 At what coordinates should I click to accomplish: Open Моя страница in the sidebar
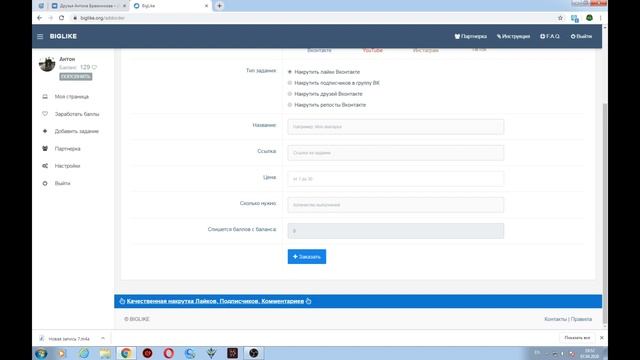(72, 97)
